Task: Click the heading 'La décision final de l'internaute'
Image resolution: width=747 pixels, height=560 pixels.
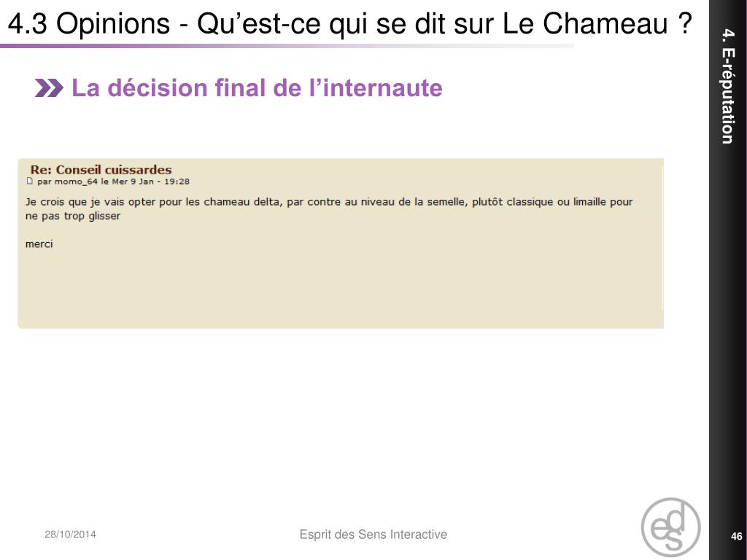Action: (257, 88)
